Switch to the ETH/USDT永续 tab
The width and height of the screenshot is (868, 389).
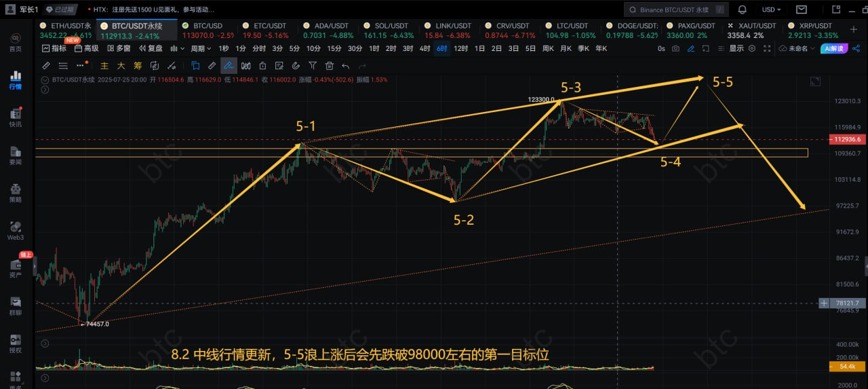point(65,30)
